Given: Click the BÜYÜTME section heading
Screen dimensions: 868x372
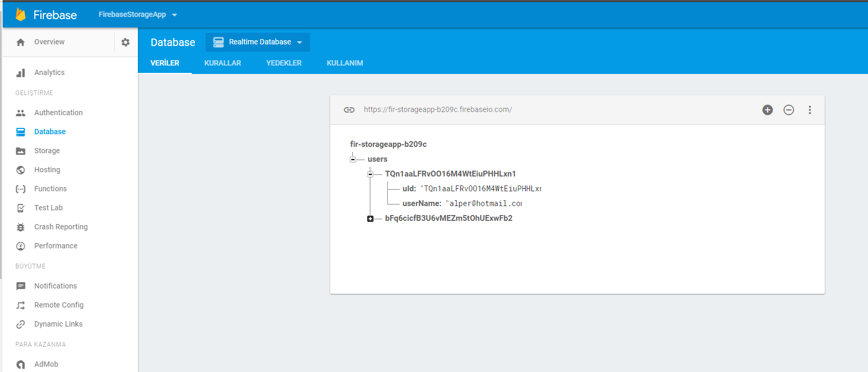Looking at the screenshot, I should (31, 266).
